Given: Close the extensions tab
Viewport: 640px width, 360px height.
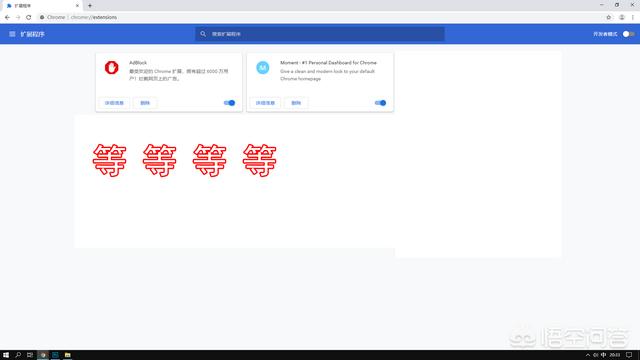Looking at the screenshot, I should (x=77, y=6).
